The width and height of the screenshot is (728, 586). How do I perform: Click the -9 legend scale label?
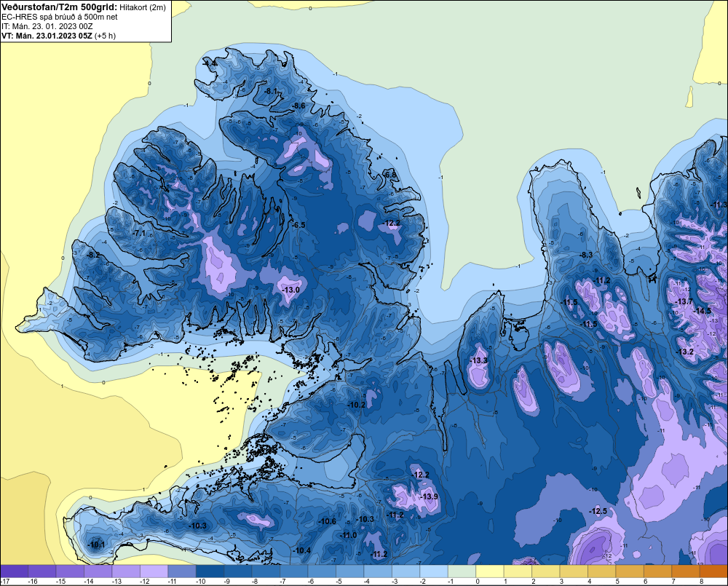pyautogui.click(x=229, y=582)
